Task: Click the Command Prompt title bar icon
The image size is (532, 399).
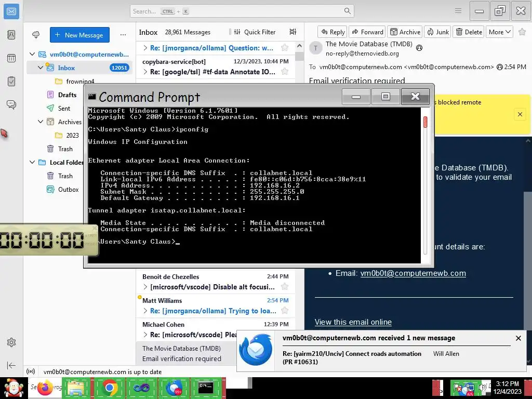Action: coord(92,97)
